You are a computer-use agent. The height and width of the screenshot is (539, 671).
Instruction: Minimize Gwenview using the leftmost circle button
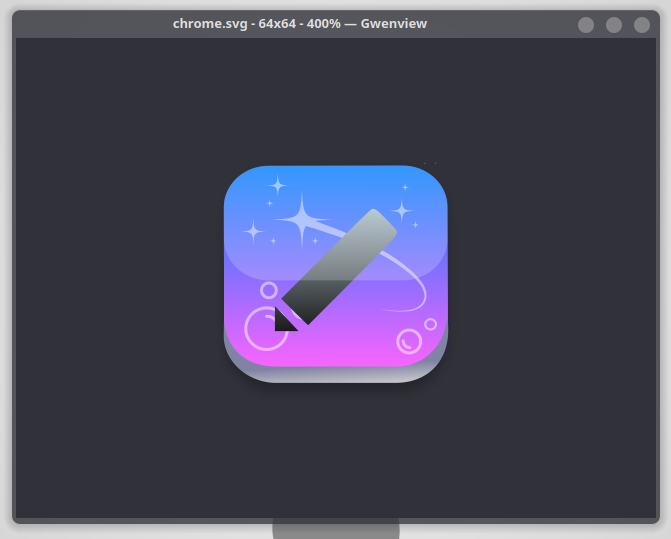click(x=586, y=25)
